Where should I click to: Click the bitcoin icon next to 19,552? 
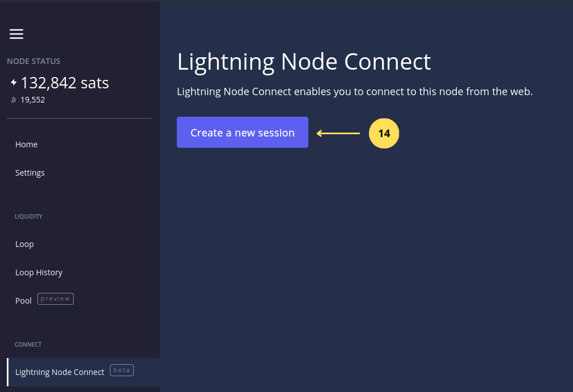click(x=13, y=100)
